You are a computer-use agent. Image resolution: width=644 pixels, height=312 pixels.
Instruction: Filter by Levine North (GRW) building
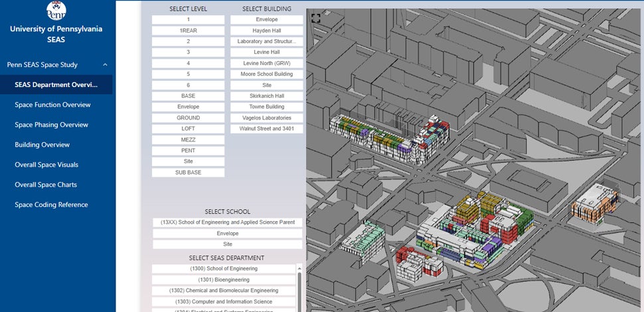pyautogui.click(x=266, y=63)
